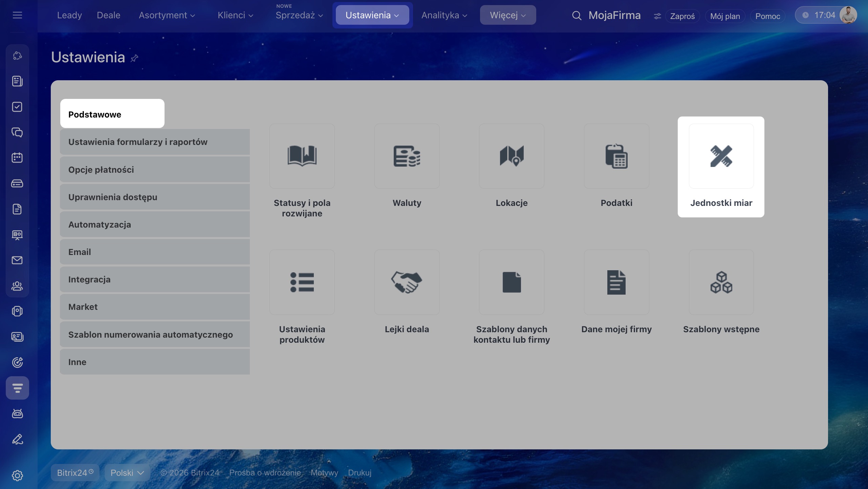The height and width of the screenshot is (489, 868).
Task: Expand the Asortyment dropdown menu
Action: (x=167, y=15)
